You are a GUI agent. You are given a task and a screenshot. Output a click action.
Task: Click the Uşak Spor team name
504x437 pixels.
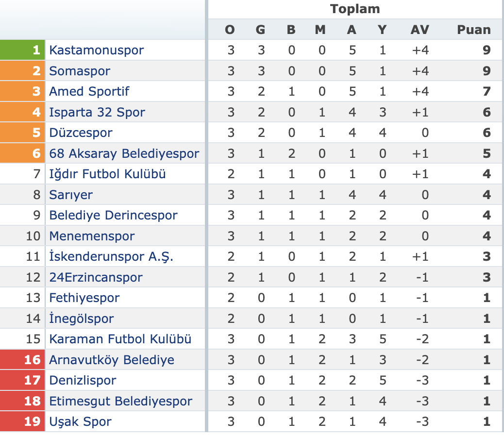80,421
